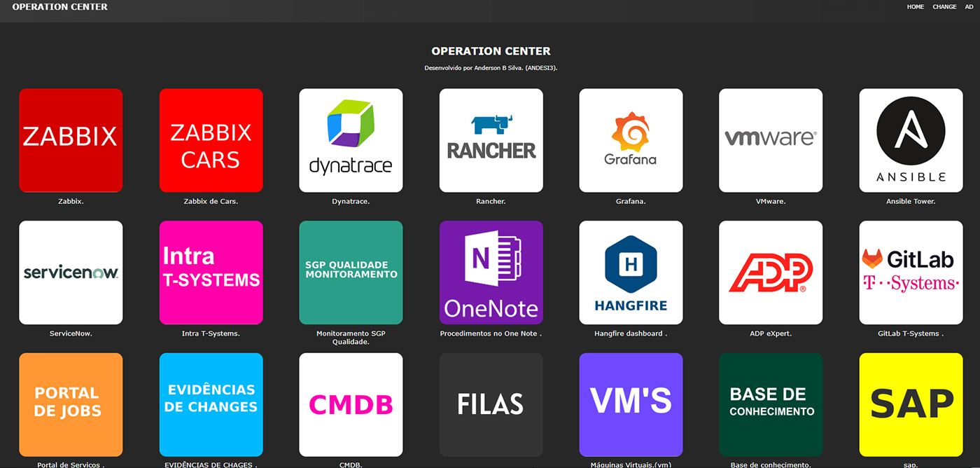Click the 'GitLab T-Systems' caption
The width and height of the screenshot is (980, 468).
[x=911, y=333]
